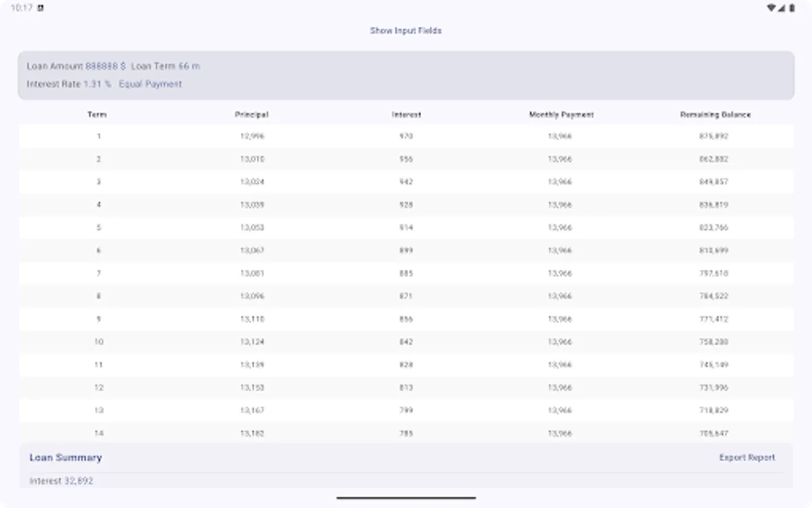This screenshot has width=812, height=508.
Task: Tap principal value 12,996 in term 1
Action: click(252, 136)
